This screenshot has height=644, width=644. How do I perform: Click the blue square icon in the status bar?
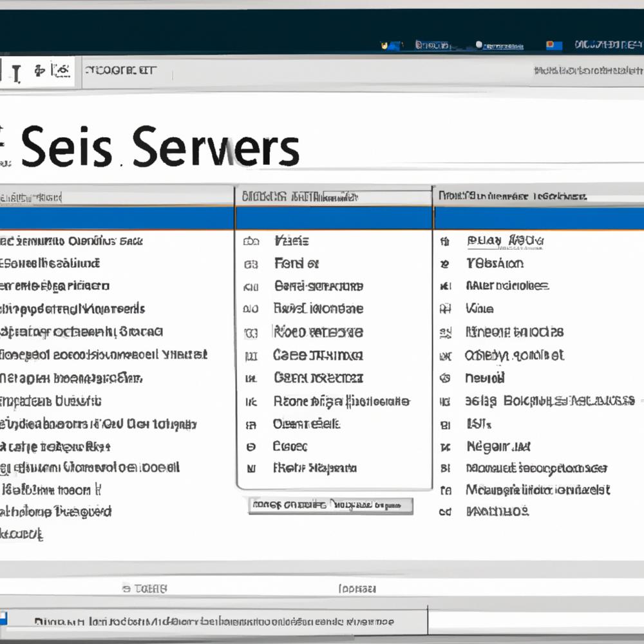click(x=3, y=620)
